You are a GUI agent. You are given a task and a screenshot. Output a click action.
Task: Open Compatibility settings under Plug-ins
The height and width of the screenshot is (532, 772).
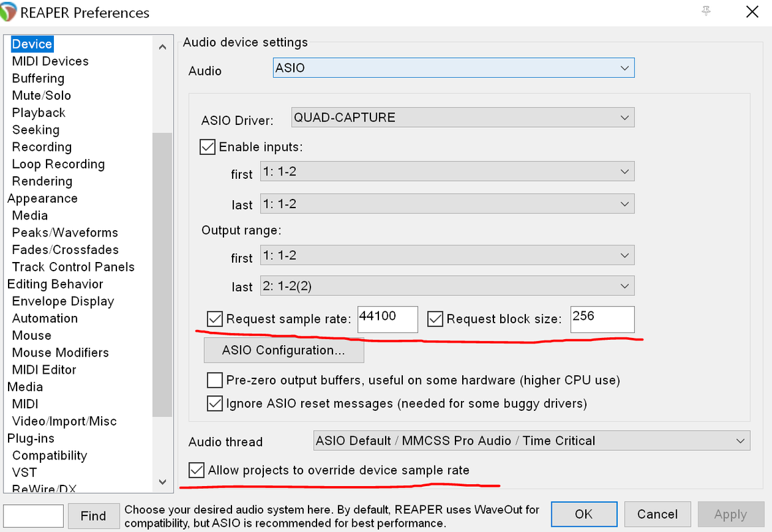click(49, 456)
